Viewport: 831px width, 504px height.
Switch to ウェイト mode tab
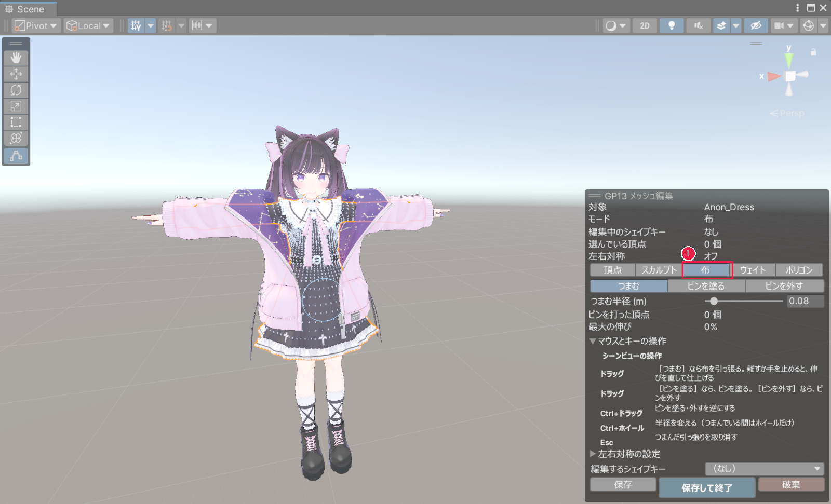(x=753, y=270)
